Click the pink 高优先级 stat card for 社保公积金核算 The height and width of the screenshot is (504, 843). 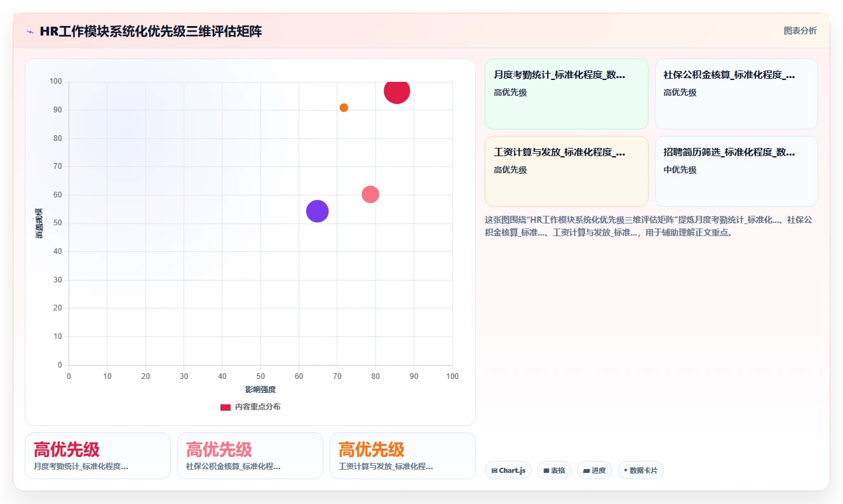pyautogui.click(x=250, y=456)
